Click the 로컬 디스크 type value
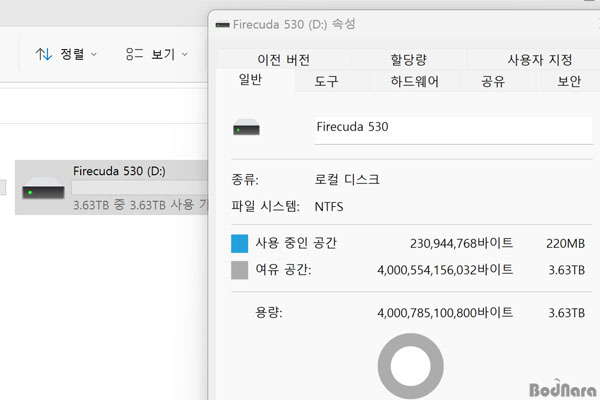 [x=347, y=179]
